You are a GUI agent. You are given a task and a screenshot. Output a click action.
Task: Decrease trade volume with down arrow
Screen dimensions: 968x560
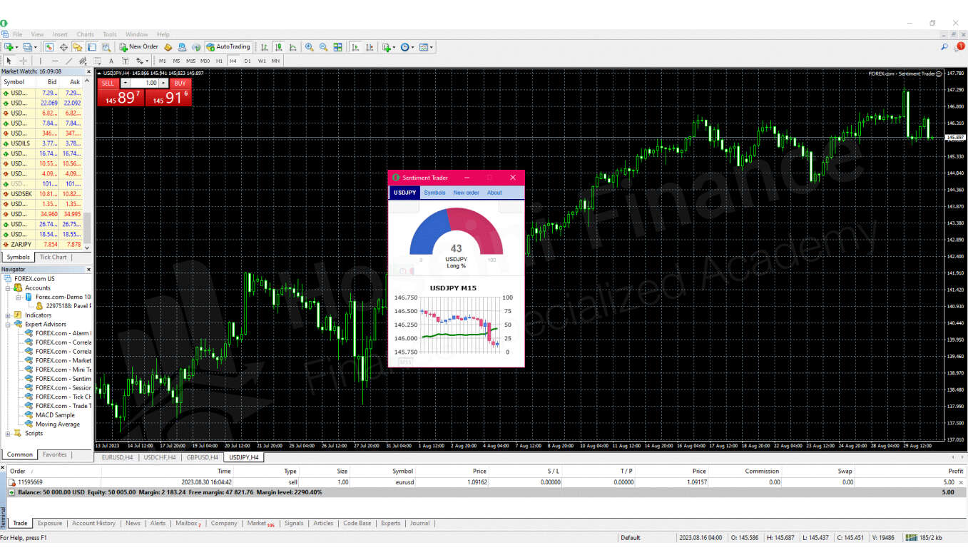click(126, 83)
